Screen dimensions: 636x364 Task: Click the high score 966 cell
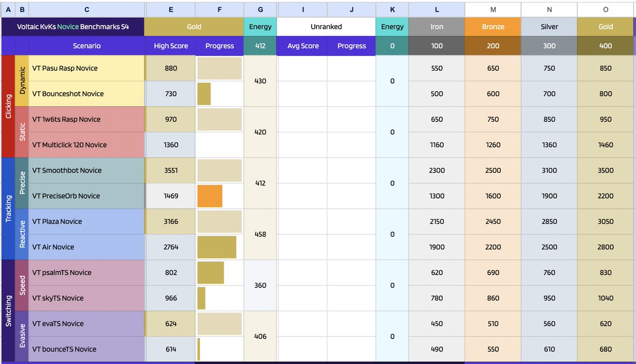click(171, 298)
